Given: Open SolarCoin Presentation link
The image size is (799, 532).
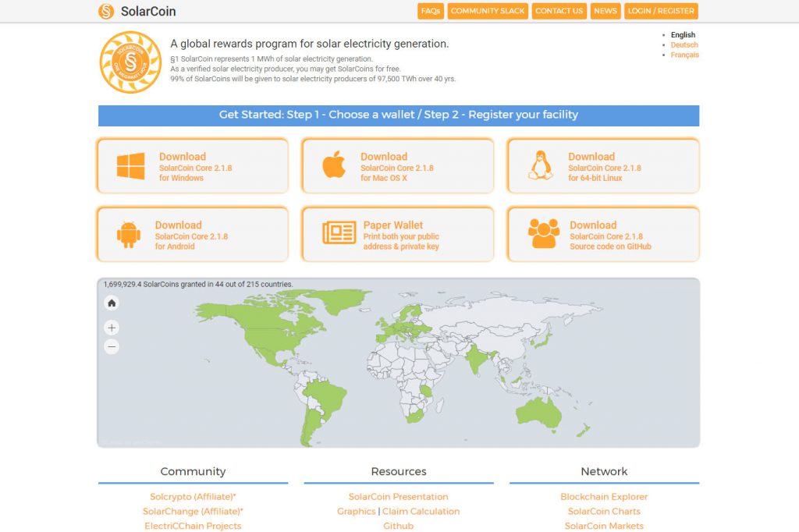Looking at the screenshot, I should point(399,496).
